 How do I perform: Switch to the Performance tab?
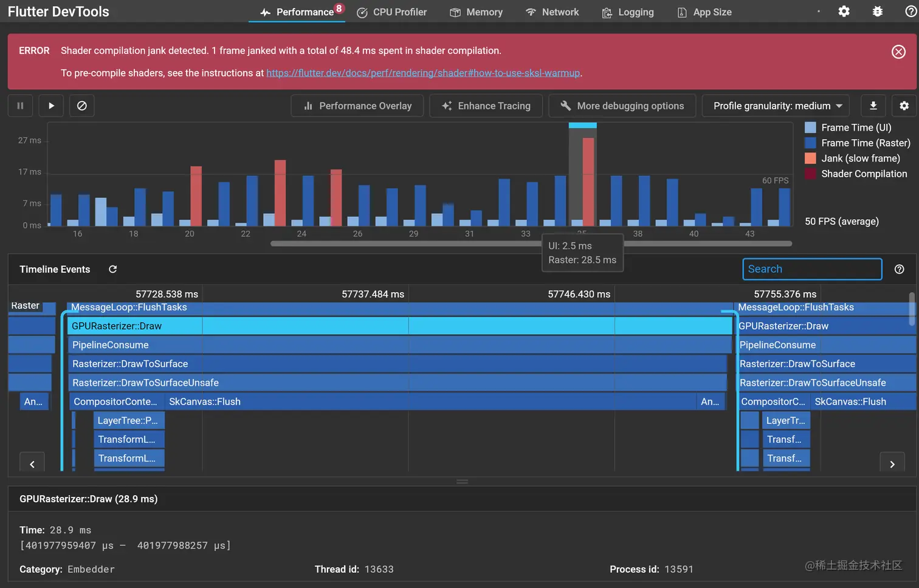[297, 12]
